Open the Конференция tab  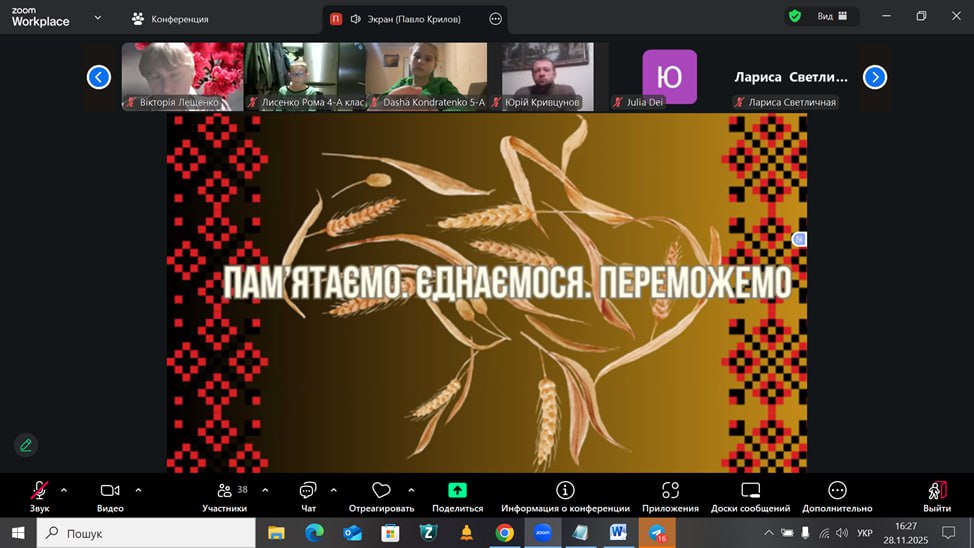[x=170, y=19]
